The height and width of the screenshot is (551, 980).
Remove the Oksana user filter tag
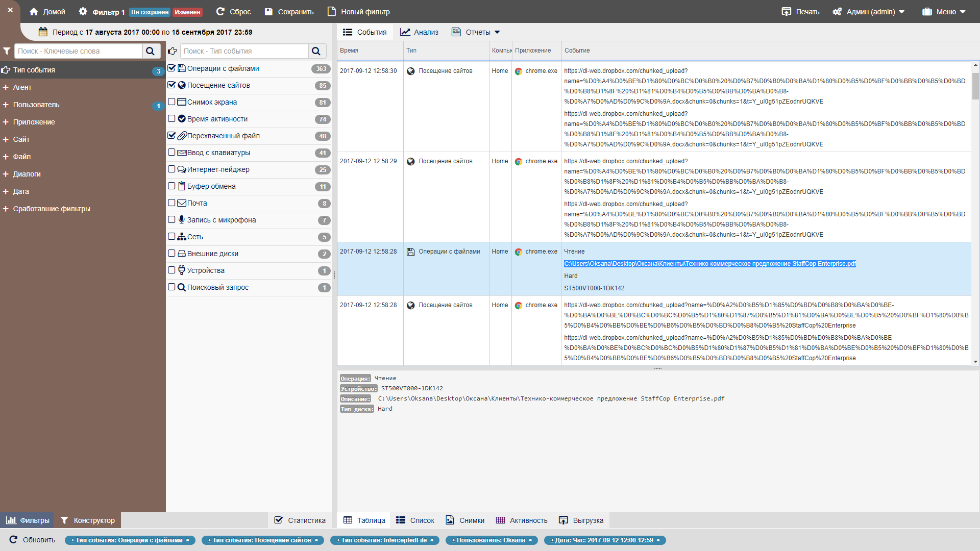[x=530, y=540]
